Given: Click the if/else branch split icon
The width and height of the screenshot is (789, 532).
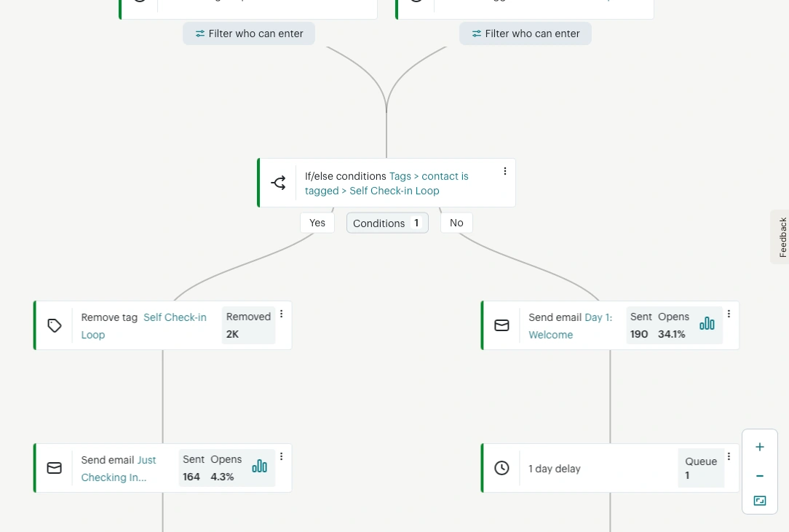Looking at the screenshot, I should point(278,183).
